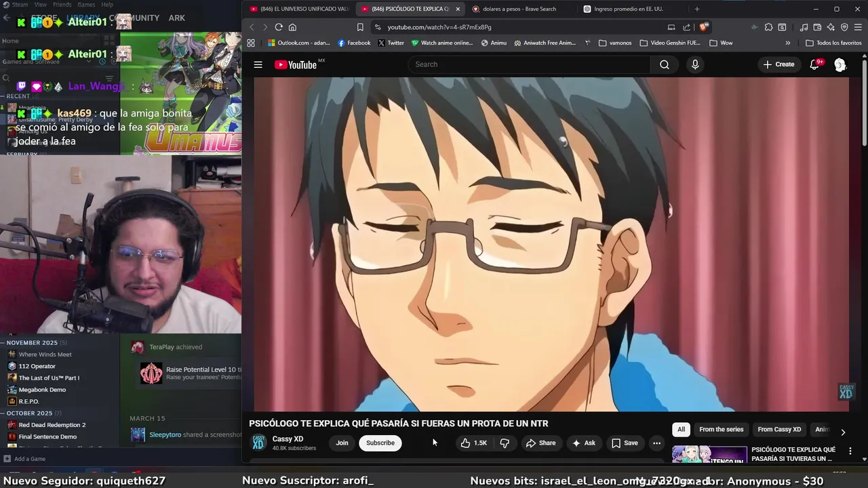Open Sleepytoro's profile link in Steam activity
The image size is (868, 488).
pyautogui.click(x=165, y=434)
